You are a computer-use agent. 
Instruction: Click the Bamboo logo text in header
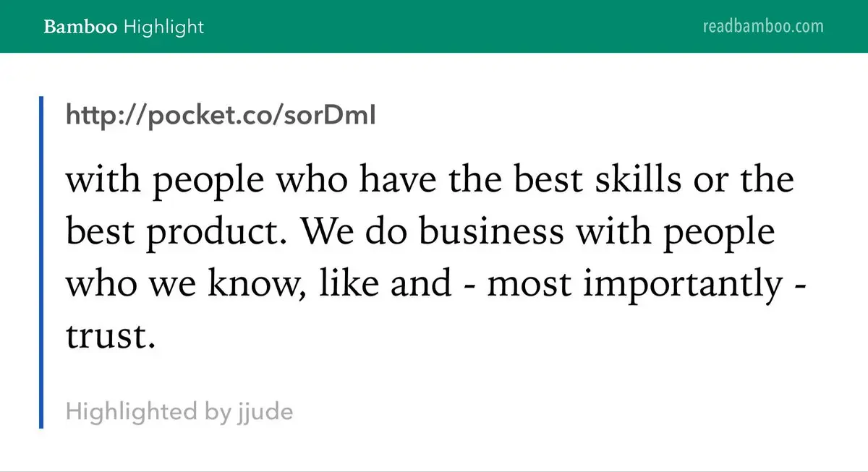(80, 27)
